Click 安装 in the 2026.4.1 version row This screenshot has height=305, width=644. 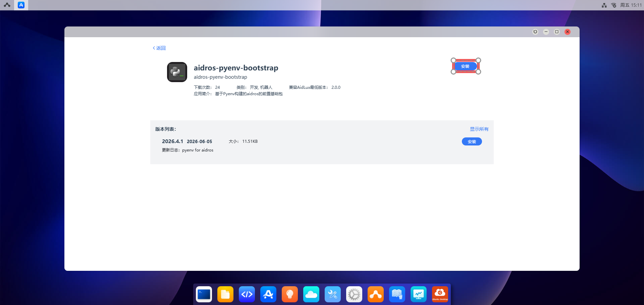[472, 141]
